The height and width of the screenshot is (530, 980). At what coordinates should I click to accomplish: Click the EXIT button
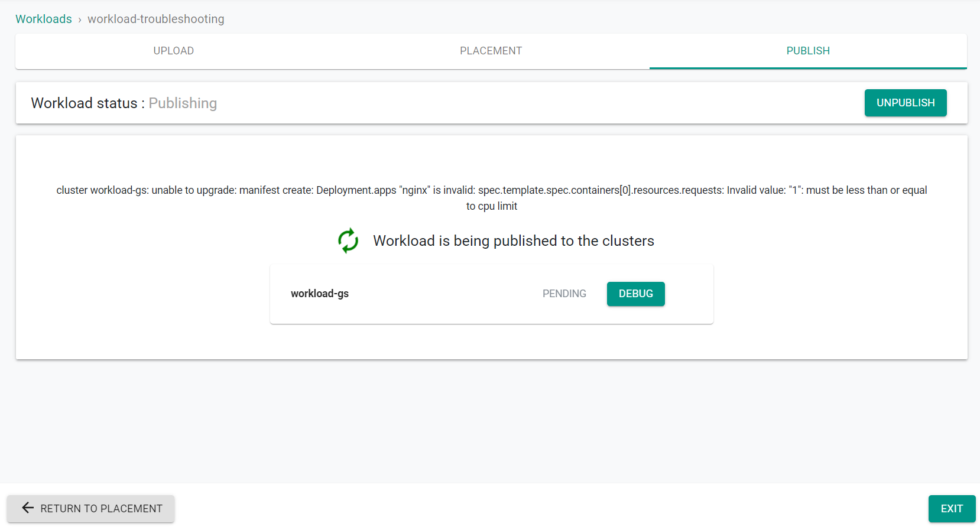point(952,509)
